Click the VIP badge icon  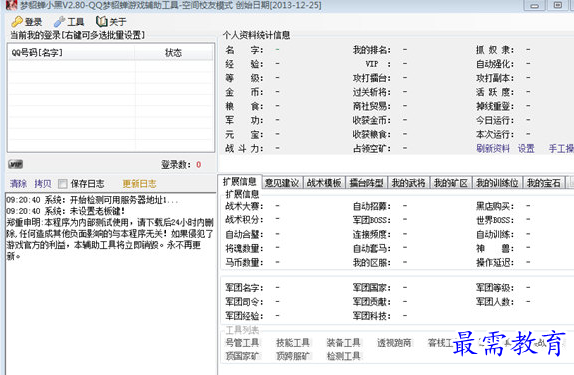tap(16, 164)
